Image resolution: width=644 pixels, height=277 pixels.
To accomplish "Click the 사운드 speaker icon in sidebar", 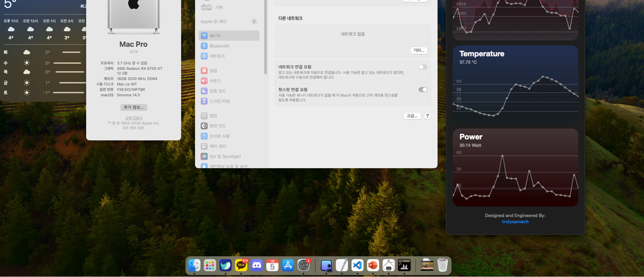I will [x=204, y=81].
